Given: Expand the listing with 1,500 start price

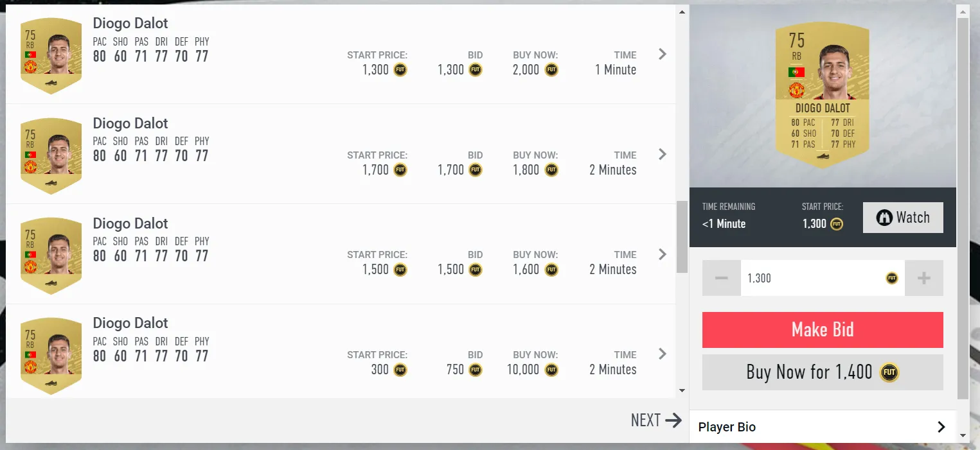Looking at the screenshot, I should click(662, 254).
